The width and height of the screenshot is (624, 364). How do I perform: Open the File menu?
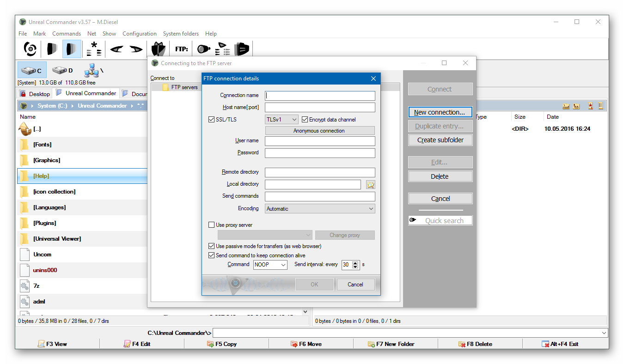(x=23, y=34)
